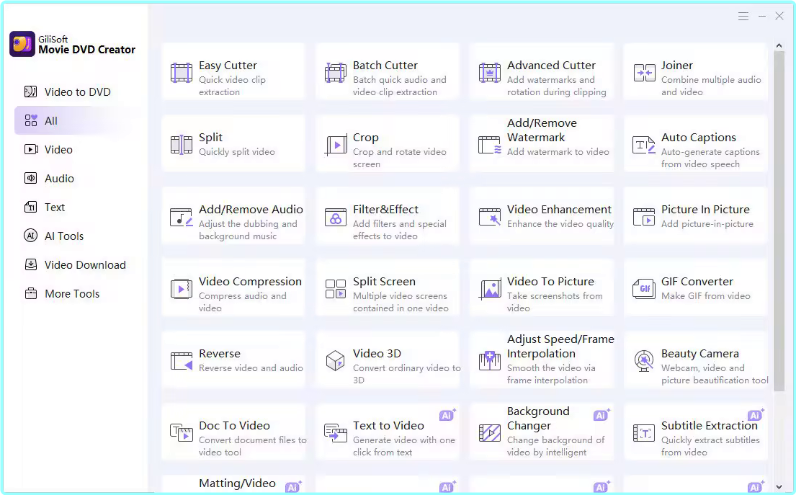Click the AI badge on Text to Video
Screen dimensions: 796x495
click(447, 415)
